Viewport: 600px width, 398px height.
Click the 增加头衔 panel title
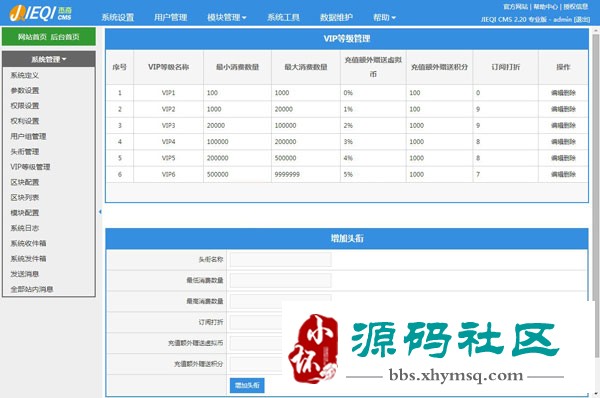347,238
